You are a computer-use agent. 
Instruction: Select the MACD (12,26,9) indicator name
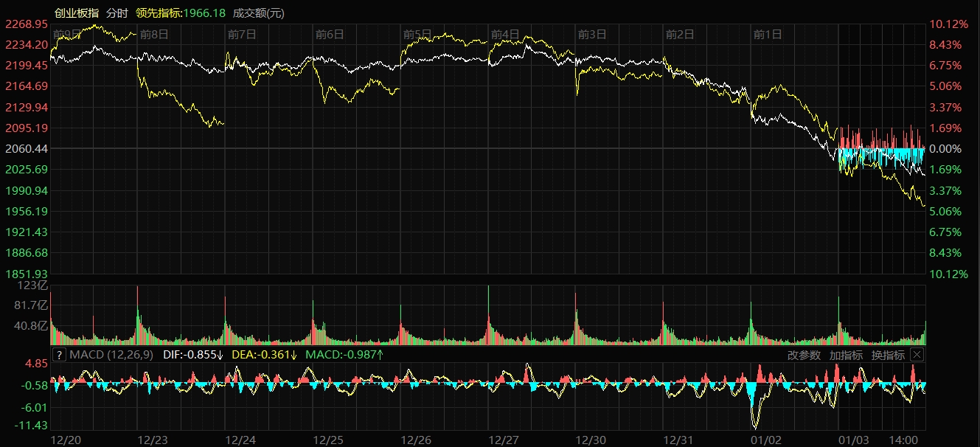point(111,355)
